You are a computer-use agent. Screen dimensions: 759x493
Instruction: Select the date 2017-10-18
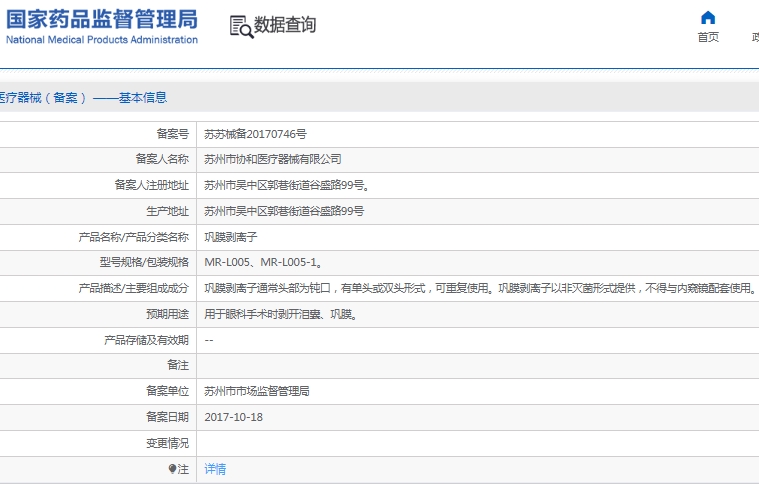pos(233,417)
